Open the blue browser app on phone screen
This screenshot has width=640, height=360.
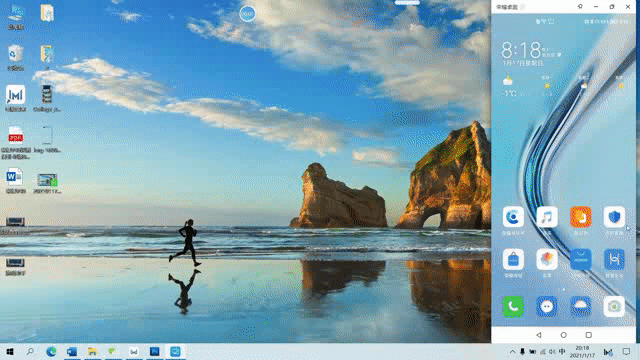[513, 217]
